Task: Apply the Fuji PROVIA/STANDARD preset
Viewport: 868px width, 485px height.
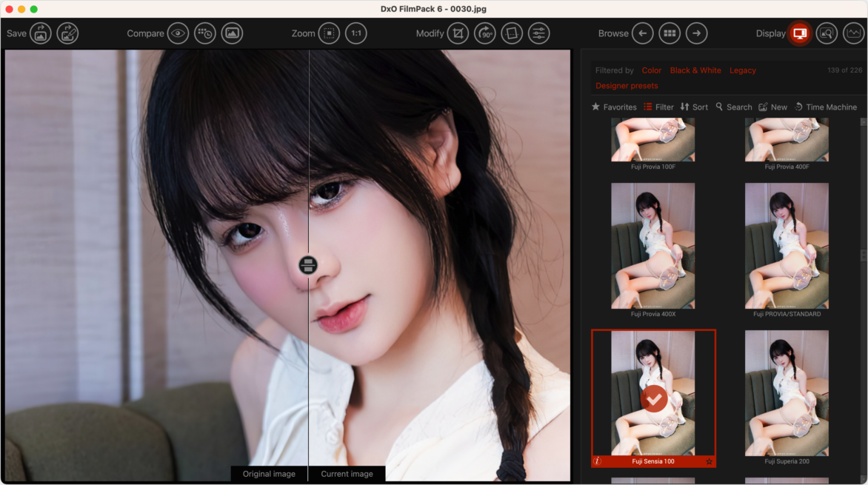Action: (x=787, y=246)
